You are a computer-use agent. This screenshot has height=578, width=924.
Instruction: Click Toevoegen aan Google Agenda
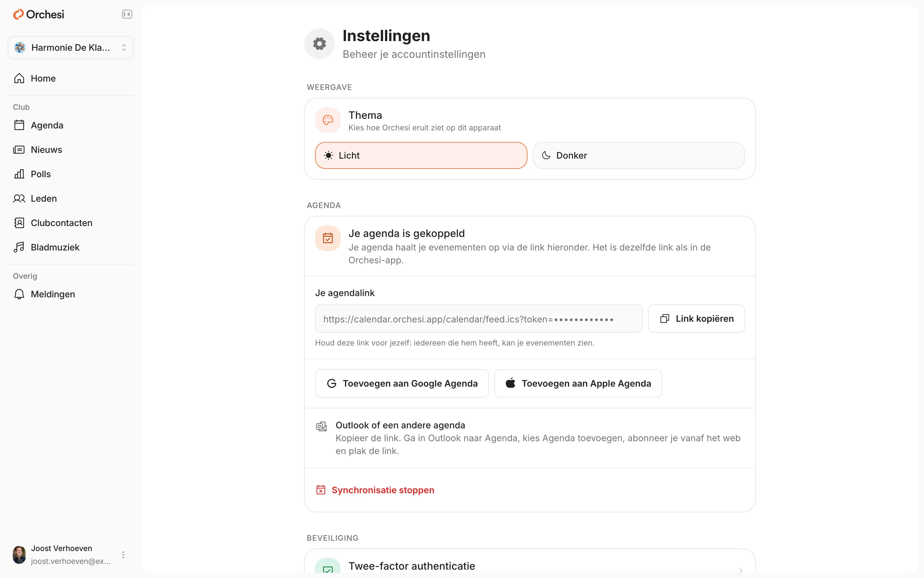pos(402,383)
